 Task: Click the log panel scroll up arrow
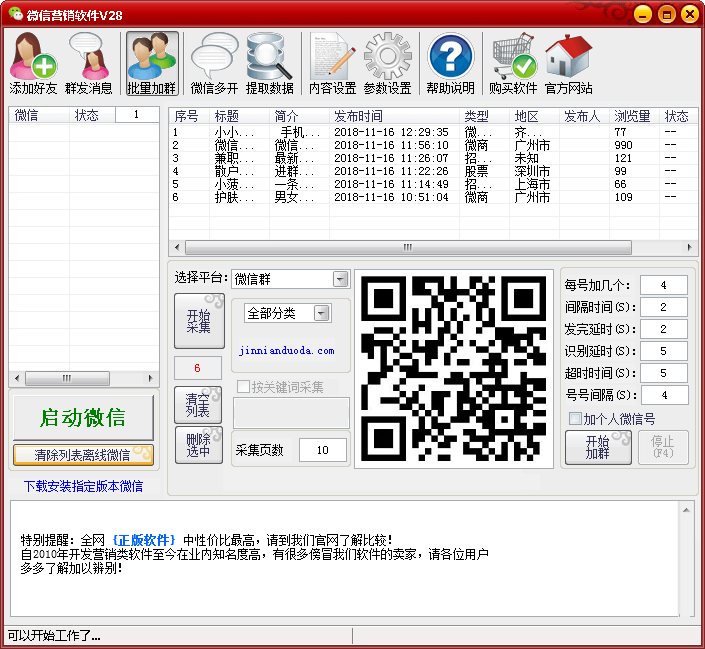pos(686,510)
